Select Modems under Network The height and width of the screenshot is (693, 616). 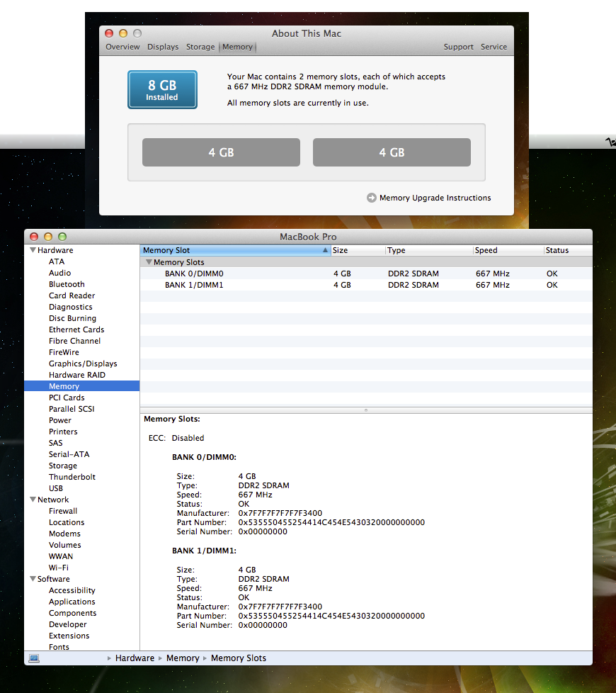[x=64, y=534]
